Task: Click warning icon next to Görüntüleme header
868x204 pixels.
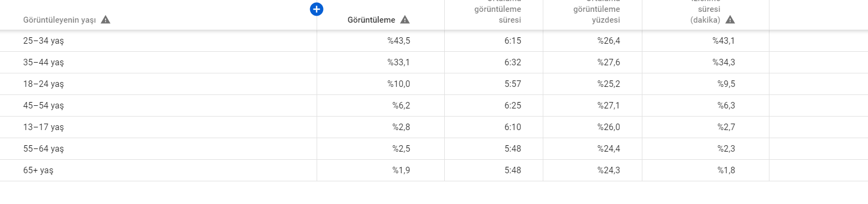Action: tap(405, 20)
